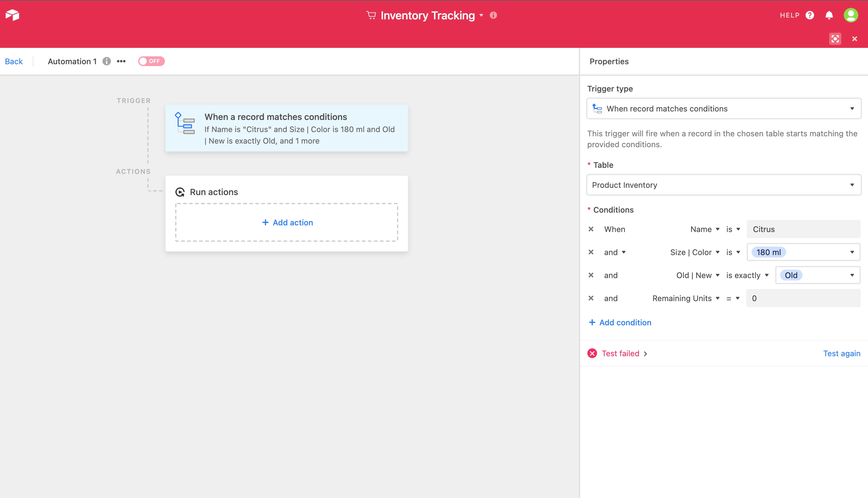Click the Add condition link
This screenshot has height=498, width=868.
click(620, 323)
